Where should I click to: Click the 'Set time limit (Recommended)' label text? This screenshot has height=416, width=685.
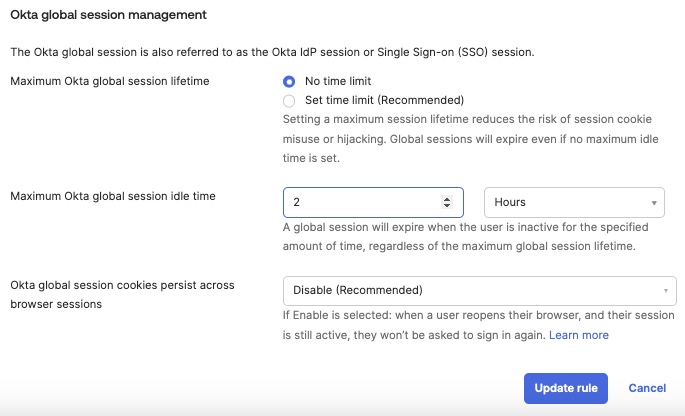click(x=384, y=100)
